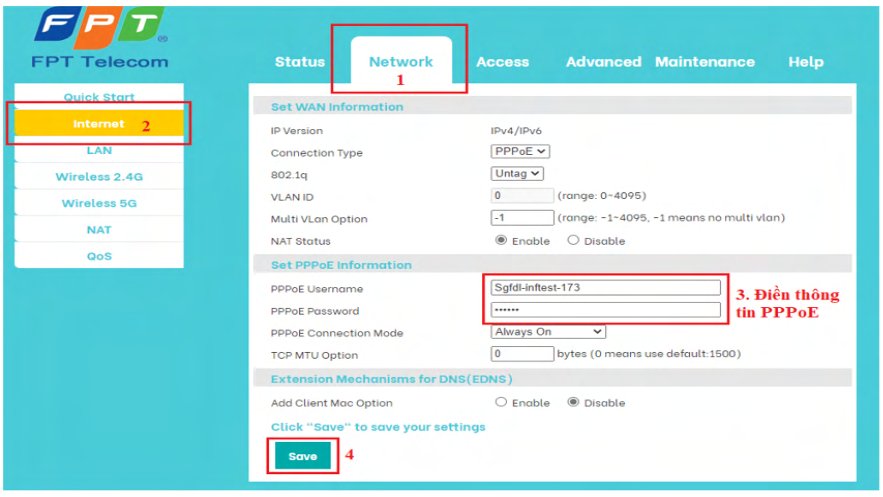Click the FPT Telecom logo
This screenshot has width=883, height=497.
100,38
